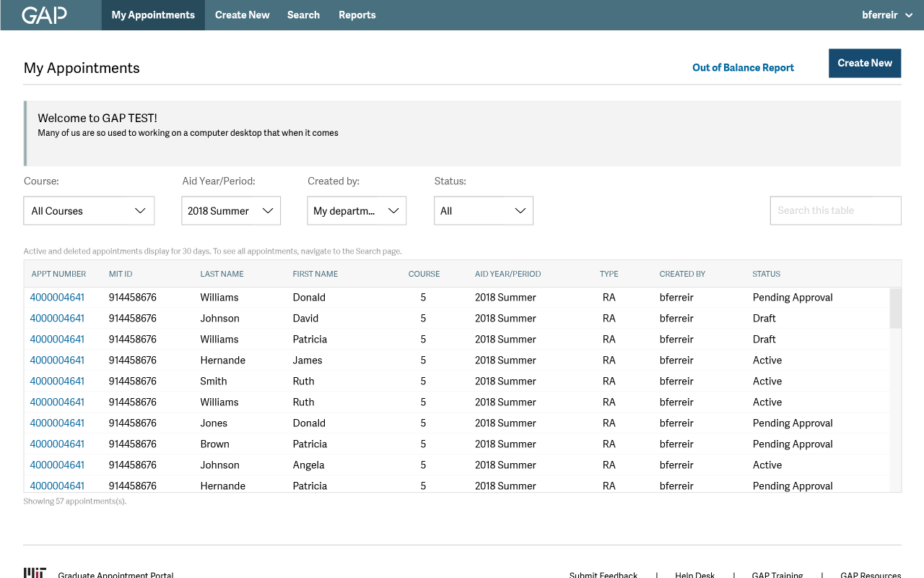Click the table's vertical scrollbar thumb
Screen dimensions: 924x578
point(895,309)
